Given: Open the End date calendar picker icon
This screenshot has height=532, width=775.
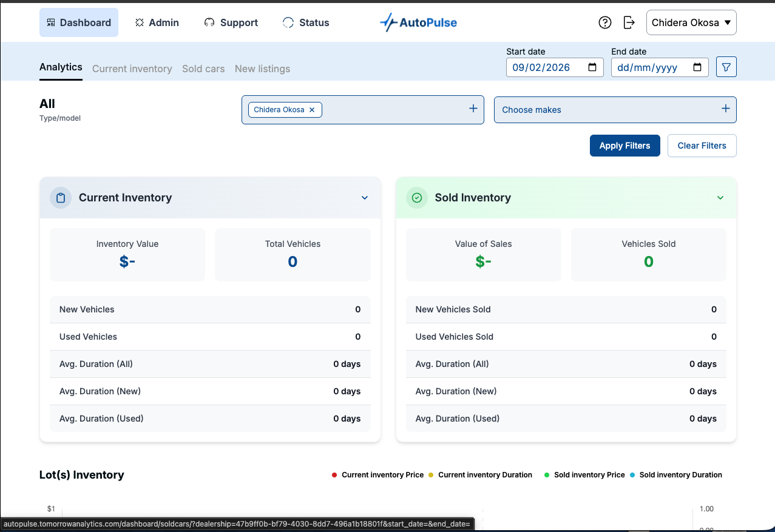Looking at the screenshot, I should (697, 67).
